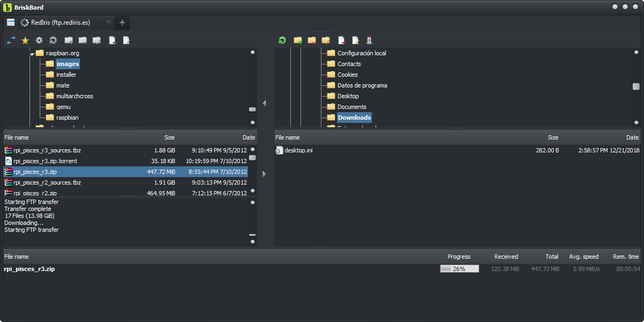Click the remote file list scrollbar thumb
This screenshot has width=644, height=322.
click(252, 158)
